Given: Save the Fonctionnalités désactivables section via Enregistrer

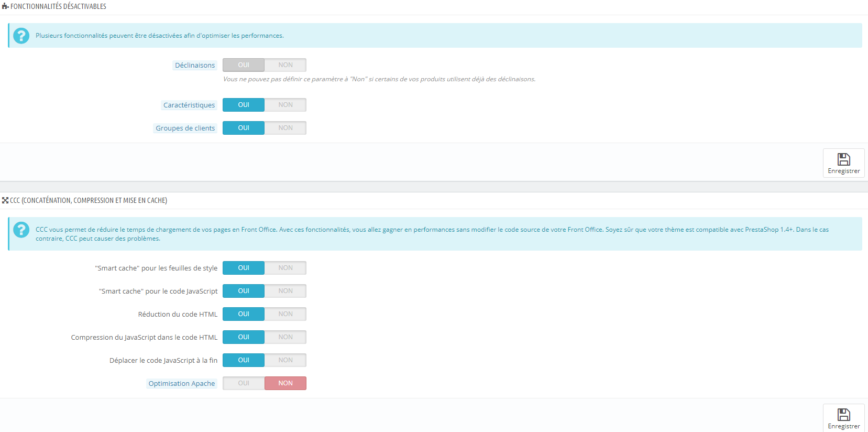Looking at the screenshot, I should click(843, 163).
